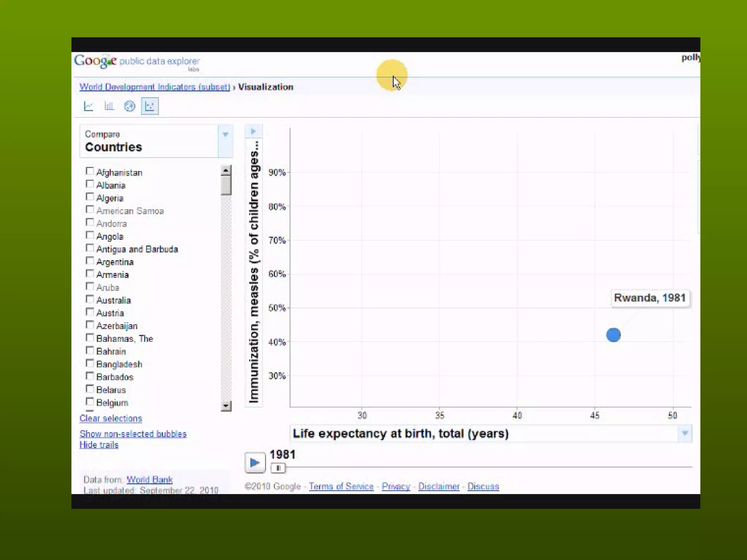
Task: Enable the Argentina checkbox
Action: click(x=90, y=261)
